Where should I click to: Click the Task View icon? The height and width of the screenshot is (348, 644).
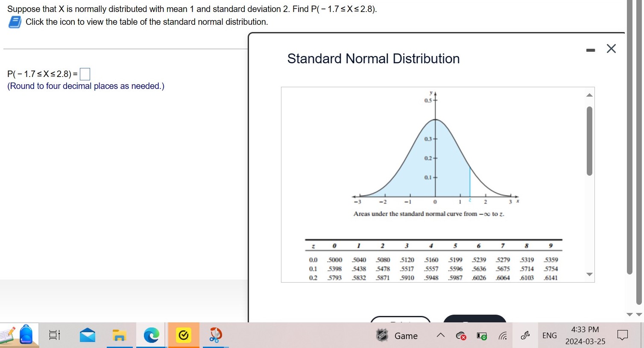54,335
